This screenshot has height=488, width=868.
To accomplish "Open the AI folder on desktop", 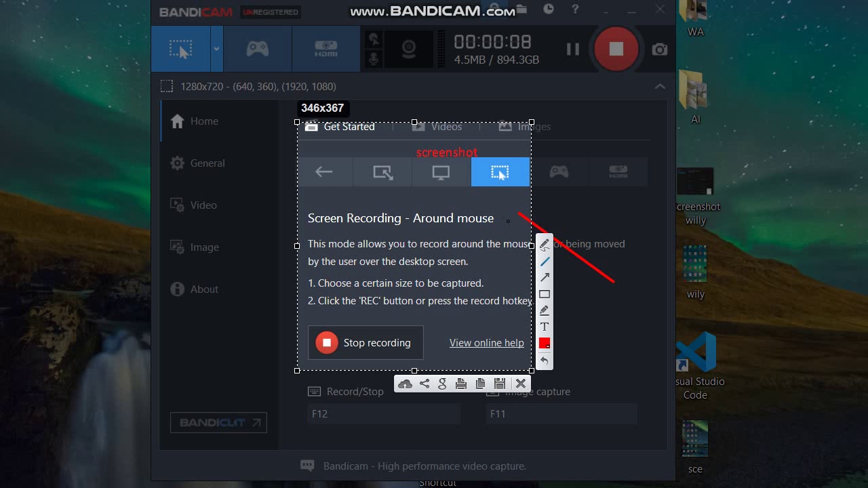I will [x=695, y=97].
